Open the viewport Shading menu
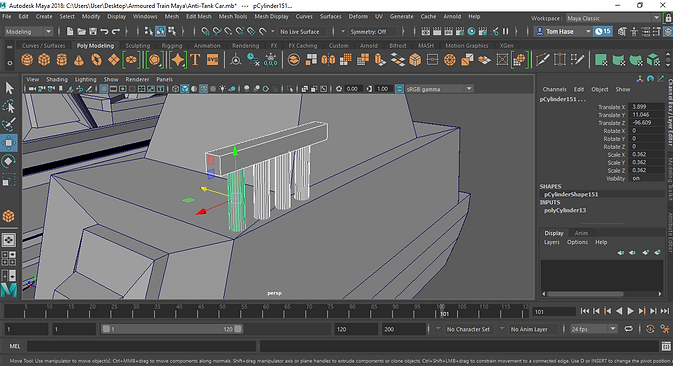The image size is (673, 366). [57, 79]
